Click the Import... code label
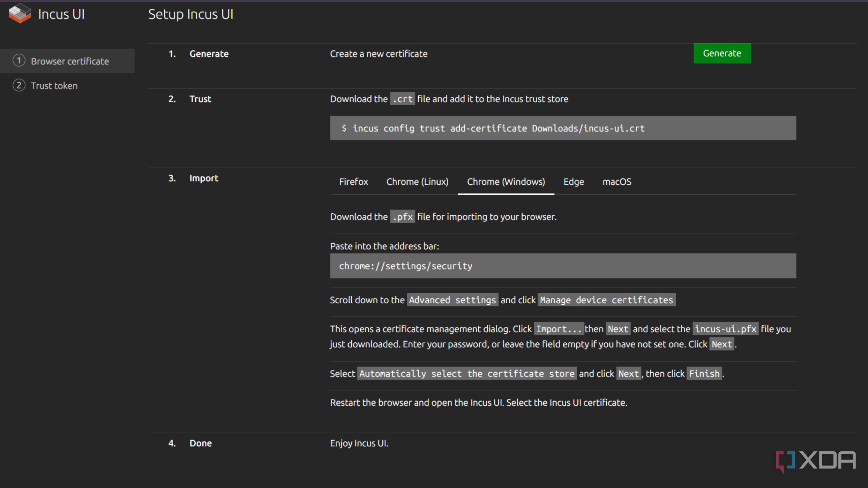Image resolution: width=868 pixels, height=488 pixels. click(559, 329)
